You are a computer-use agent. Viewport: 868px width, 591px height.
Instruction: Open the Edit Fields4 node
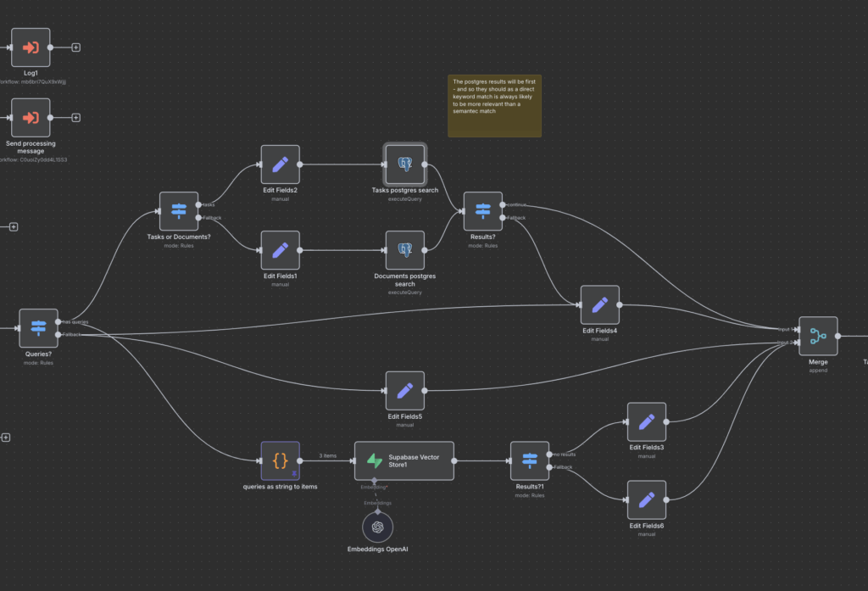pyautogui.click(x=599, y=304)
